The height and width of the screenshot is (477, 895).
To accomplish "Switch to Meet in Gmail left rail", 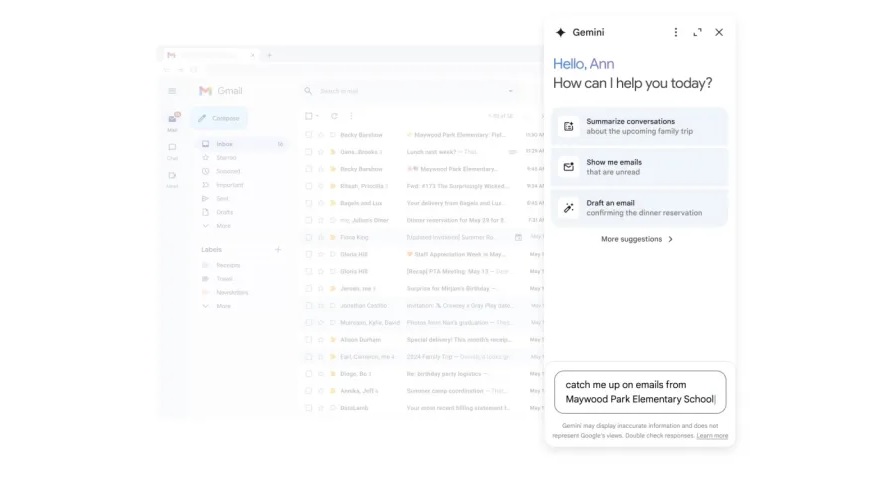I will pyautogui.click(x=172, y=179).
